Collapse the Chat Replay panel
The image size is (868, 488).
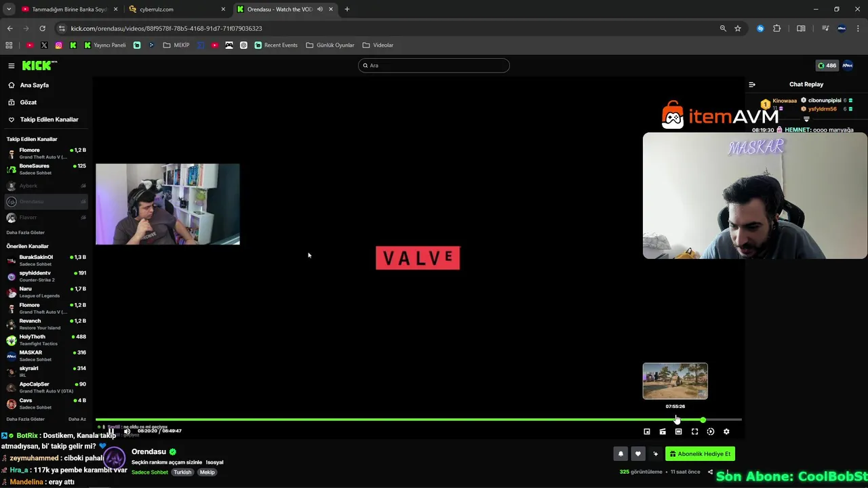point(752,85)
